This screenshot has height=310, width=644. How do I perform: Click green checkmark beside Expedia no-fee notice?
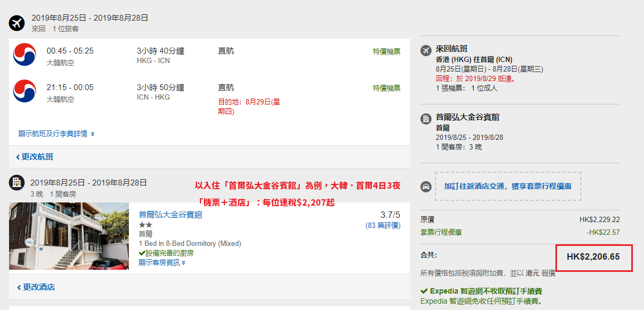[424, 291]
